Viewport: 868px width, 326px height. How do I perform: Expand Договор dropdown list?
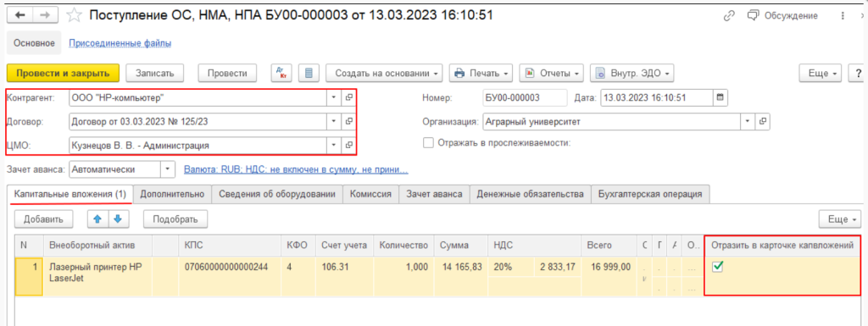click(x=334, y=121)
